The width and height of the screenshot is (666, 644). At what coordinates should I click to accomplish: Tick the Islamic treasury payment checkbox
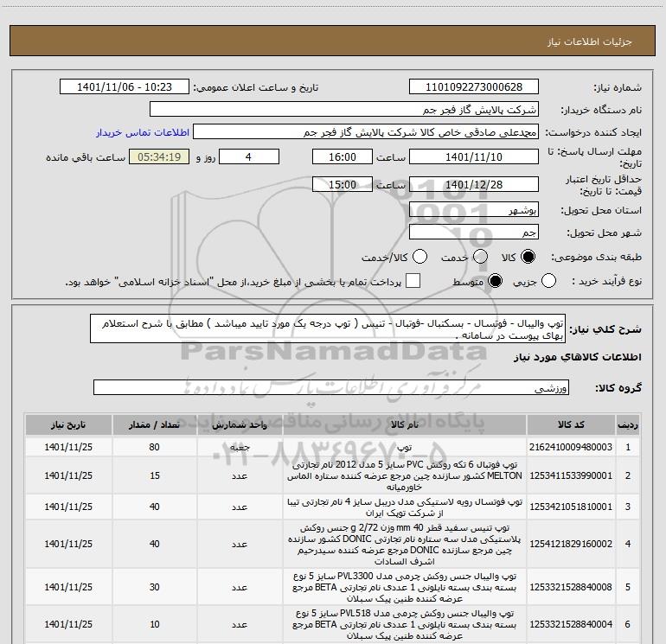click(x=413, y=281)
